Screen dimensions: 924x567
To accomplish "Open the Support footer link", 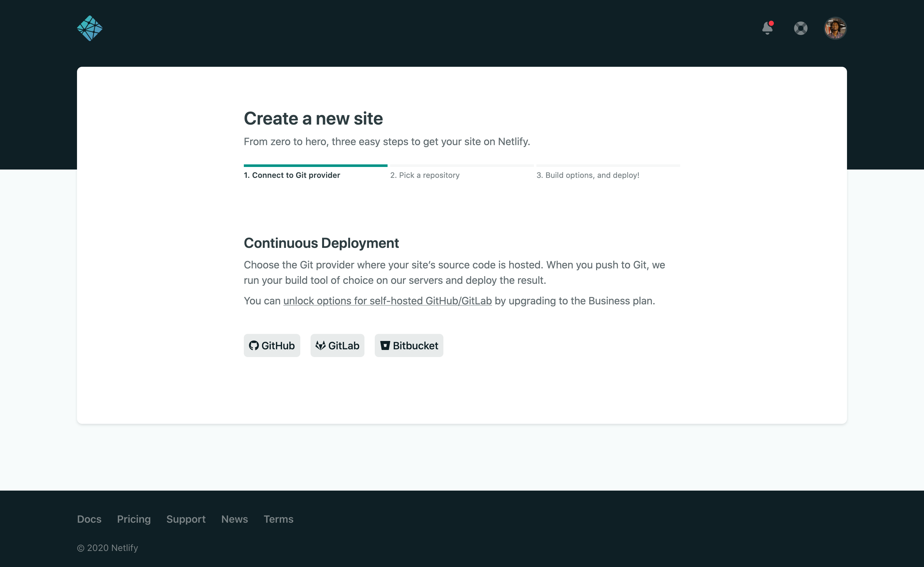I will click(x=186, y=519).
